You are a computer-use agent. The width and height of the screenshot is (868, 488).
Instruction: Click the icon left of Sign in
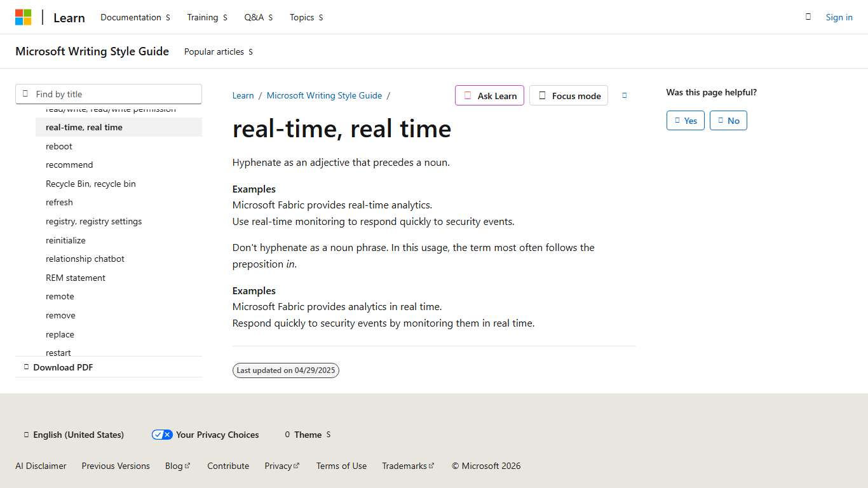pos(808,17)
